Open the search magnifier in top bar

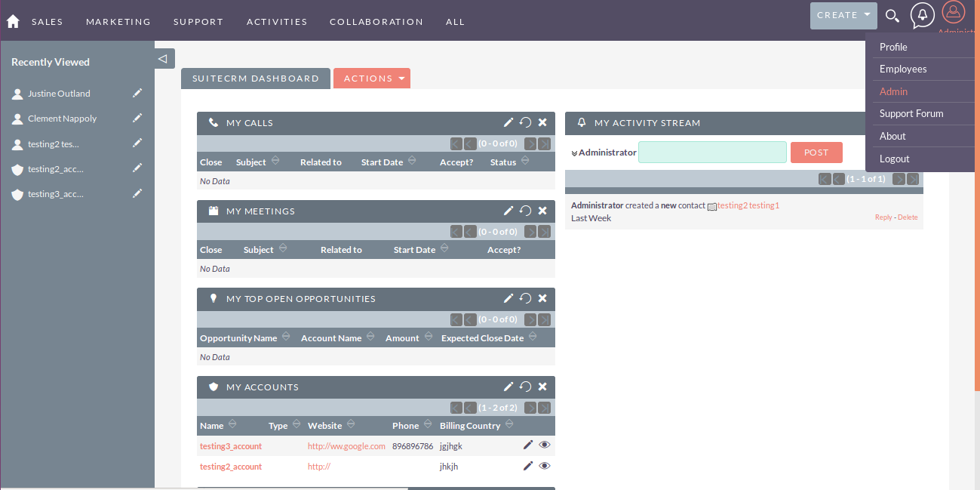892,16
